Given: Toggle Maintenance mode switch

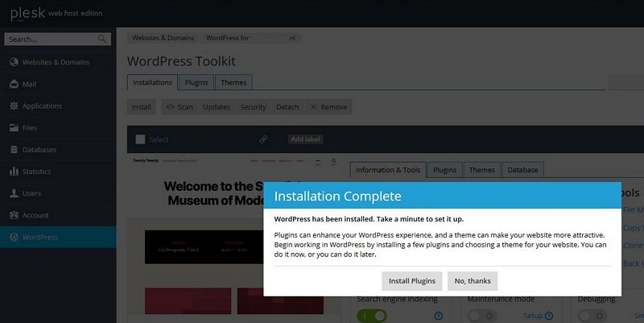Looking at the screenshot, I should pyautogui.click(x=481, y=316).
